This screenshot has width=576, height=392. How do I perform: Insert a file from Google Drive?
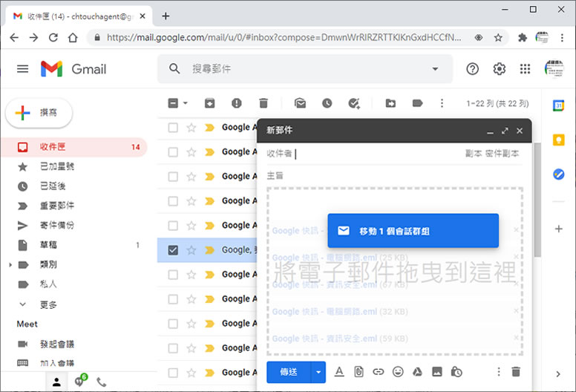coord(417,372)
